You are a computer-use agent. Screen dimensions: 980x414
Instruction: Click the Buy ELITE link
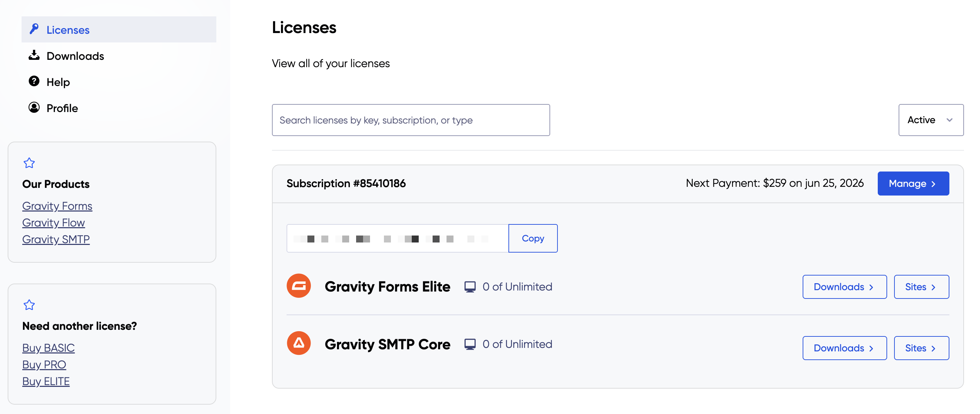point(46,381)
